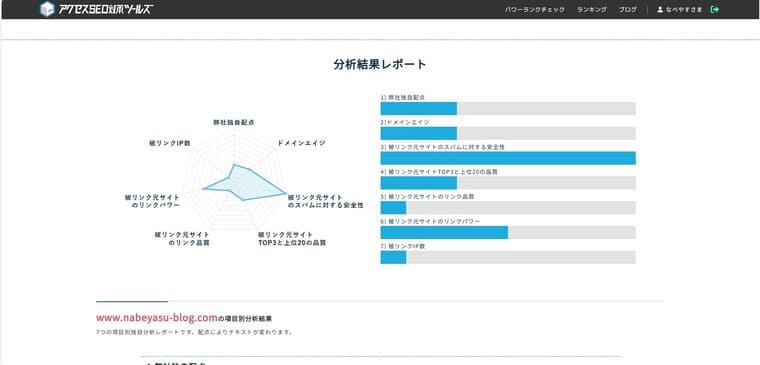760x365 pixels.
Task: Click bar label 5) 被リンク元サイトのリンク品質
Action: (427, 196)
